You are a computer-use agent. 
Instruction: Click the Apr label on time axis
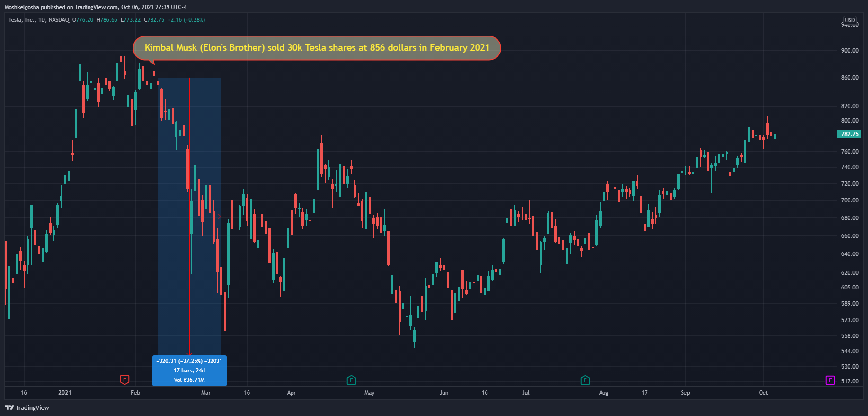(292, 393)
